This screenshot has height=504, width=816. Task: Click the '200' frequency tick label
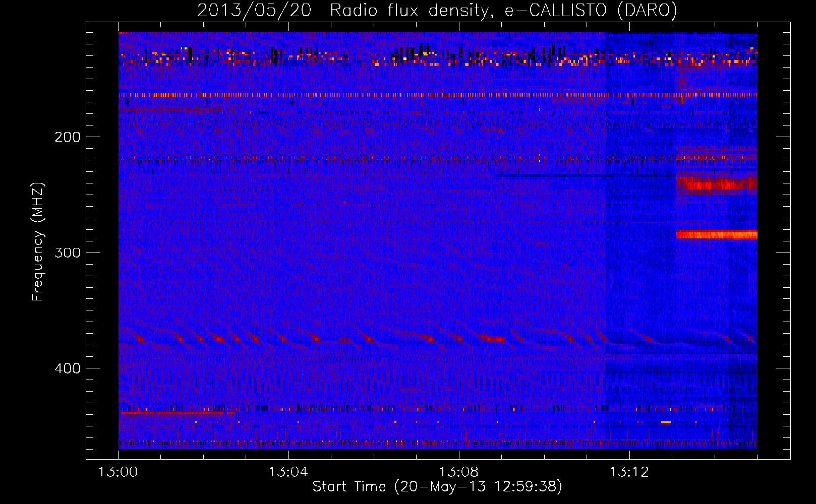(x=68, y=137)
